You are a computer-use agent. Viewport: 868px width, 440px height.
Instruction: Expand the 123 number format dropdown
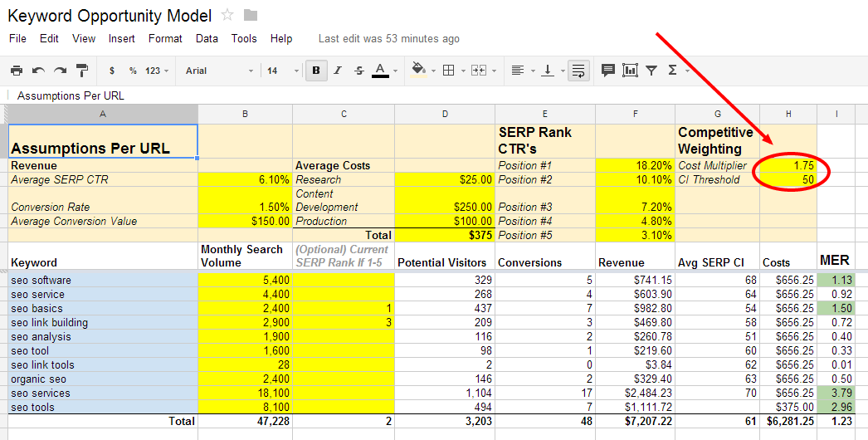pos(157,71)
